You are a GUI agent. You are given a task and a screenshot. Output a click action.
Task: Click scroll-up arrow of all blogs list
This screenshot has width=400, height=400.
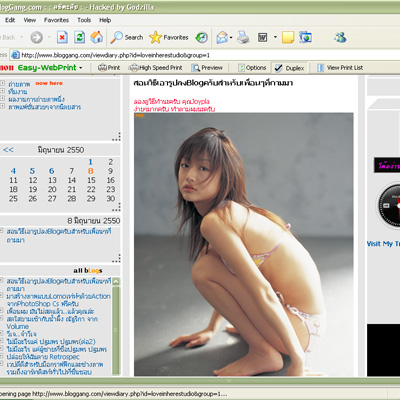116,281
